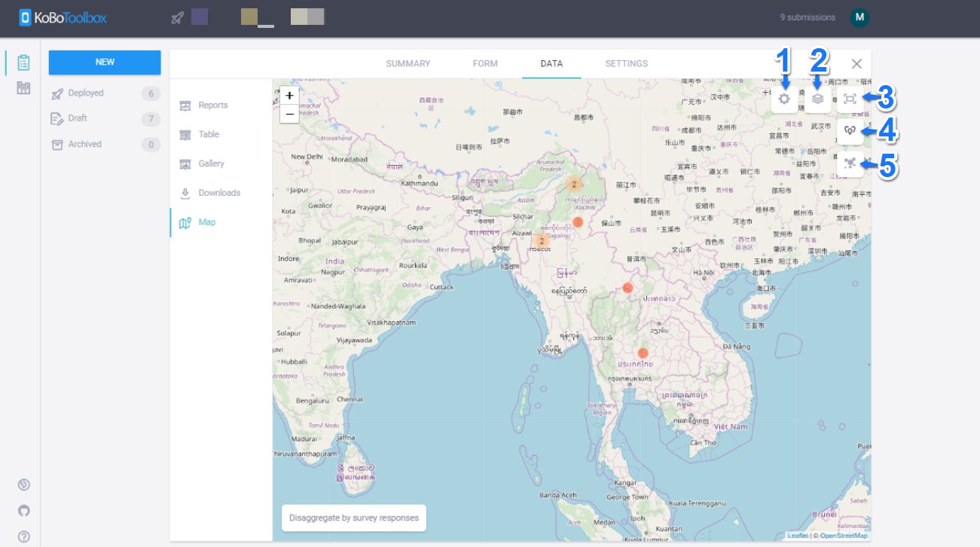Image resolution: width=980 pixels, height=547 pixels.
Task: Show points as heatmap
Action: (850, 131)
